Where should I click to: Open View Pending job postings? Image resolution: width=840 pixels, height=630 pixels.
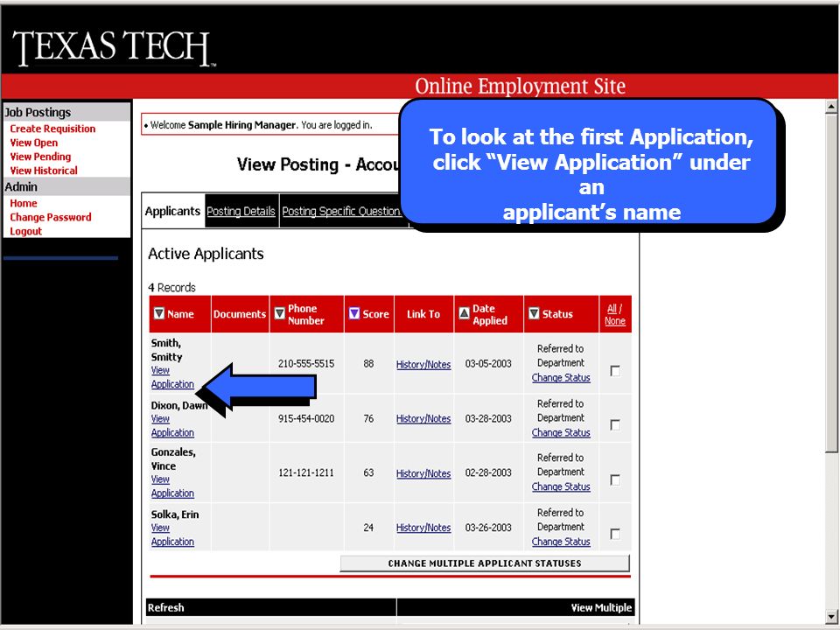pyautogui.click(x=40, y=157)
